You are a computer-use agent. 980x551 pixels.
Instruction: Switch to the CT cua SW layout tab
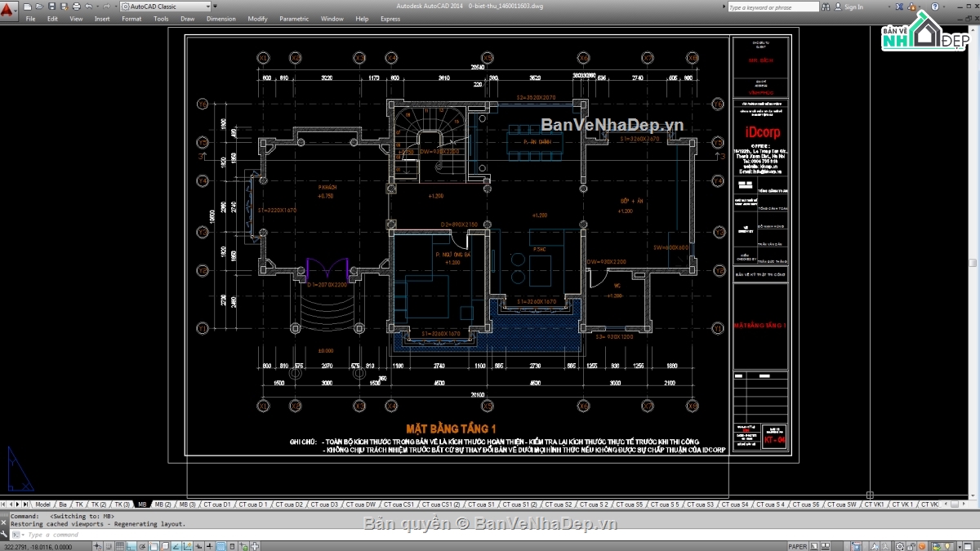click(841, 504)
